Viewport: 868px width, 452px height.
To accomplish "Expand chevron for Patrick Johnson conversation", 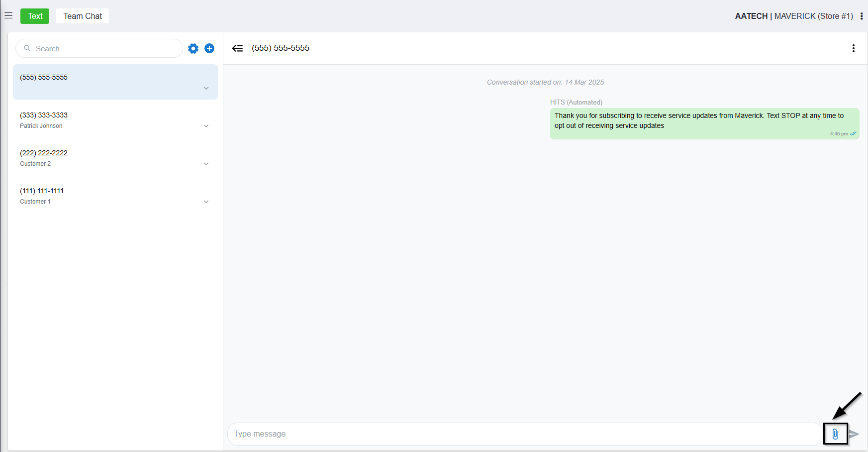I will [206, 126].
